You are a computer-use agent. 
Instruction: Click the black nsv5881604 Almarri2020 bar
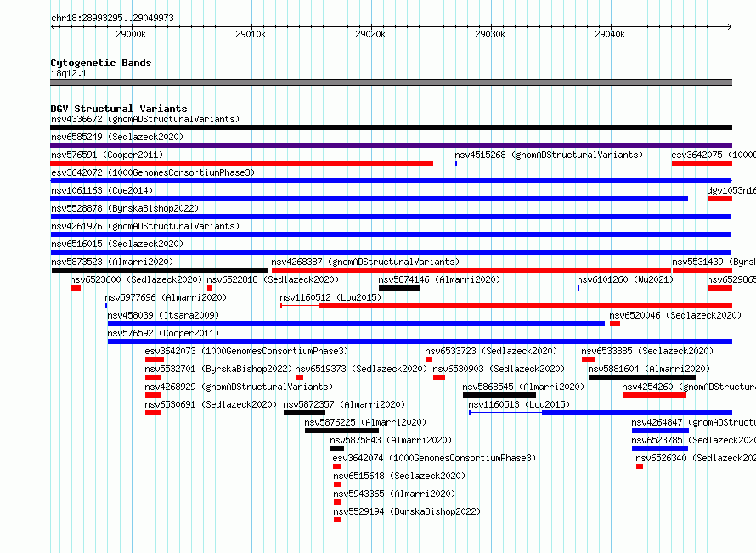pos(642,377)
